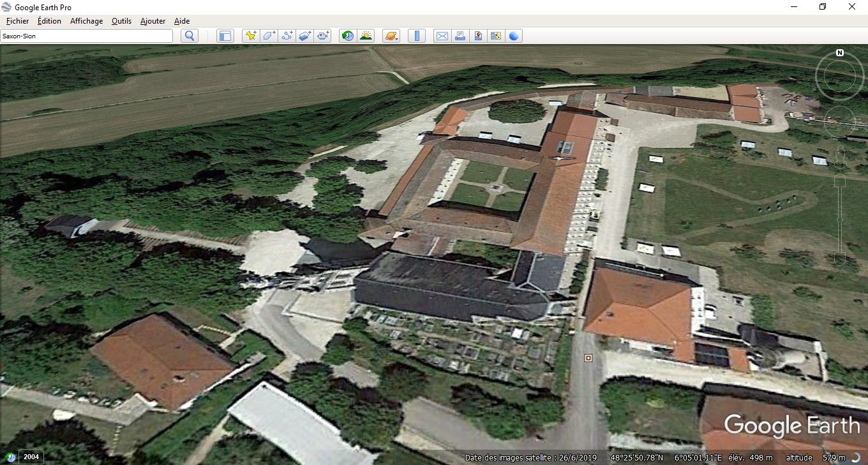Toggle sunlight across landscape icon
868x465 pixels.
366,36
